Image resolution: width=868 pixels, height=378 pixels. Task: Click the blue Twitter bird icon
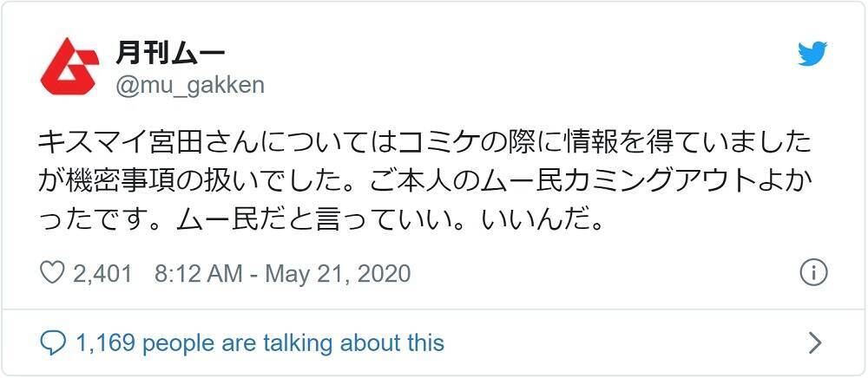click(812, 54)
